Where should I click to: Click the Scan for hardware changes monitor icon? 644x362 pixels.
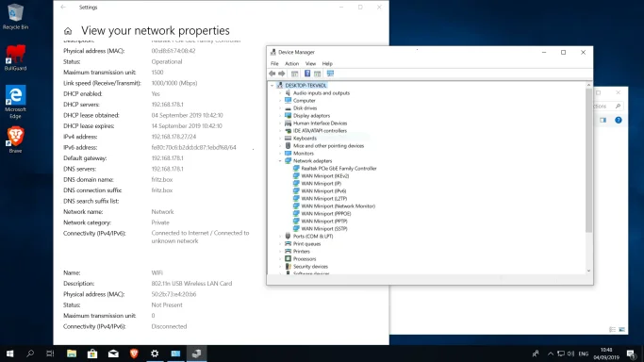coord(330,74)
